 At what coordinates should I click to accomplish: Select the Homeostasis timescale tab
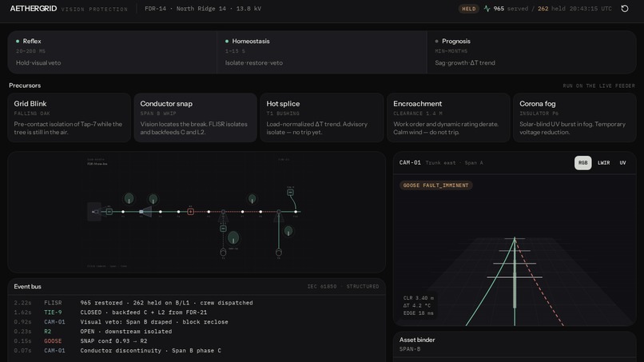322,52
